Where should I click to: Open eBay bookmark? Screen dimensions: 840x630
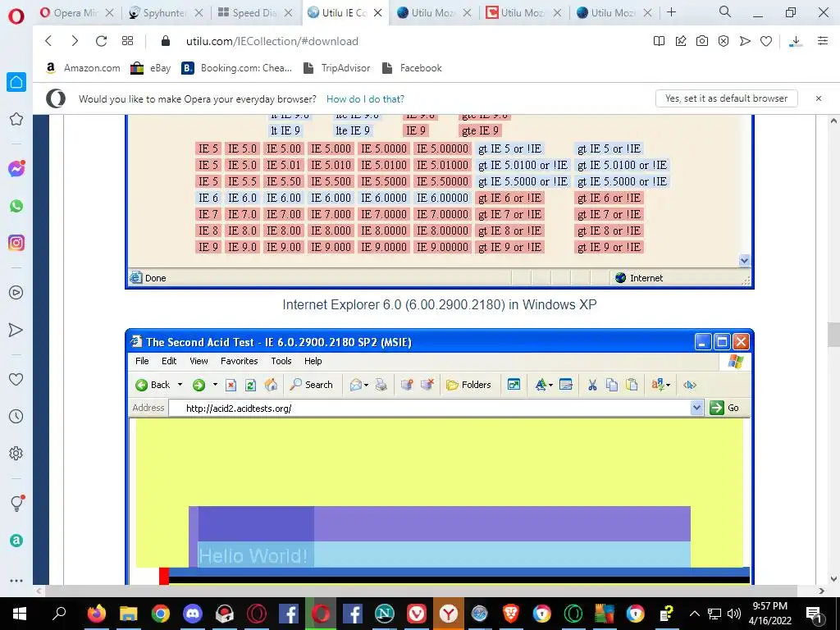[151, 68]
